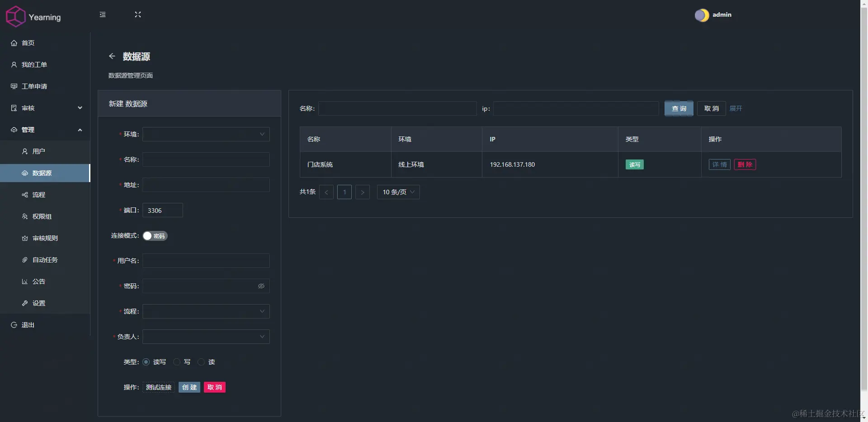Screen dimensions: 868x422
Task: Click 退出 to log out
Action: (x=45, y=325)
